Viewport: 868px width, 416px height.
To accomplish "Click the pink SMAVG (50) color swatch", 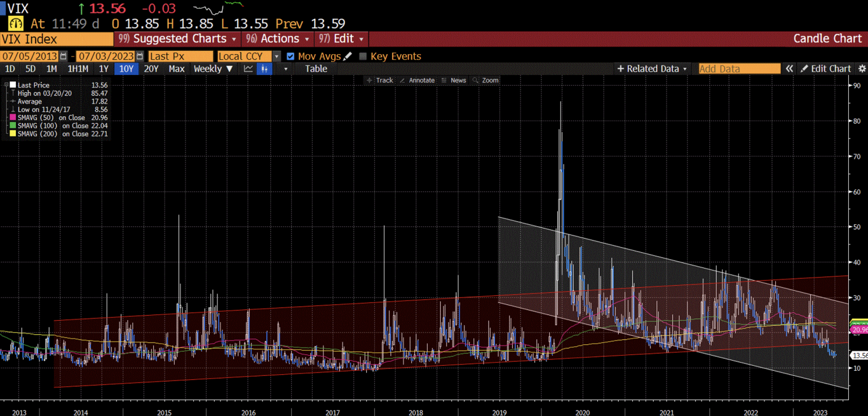I will coord(13,117).
